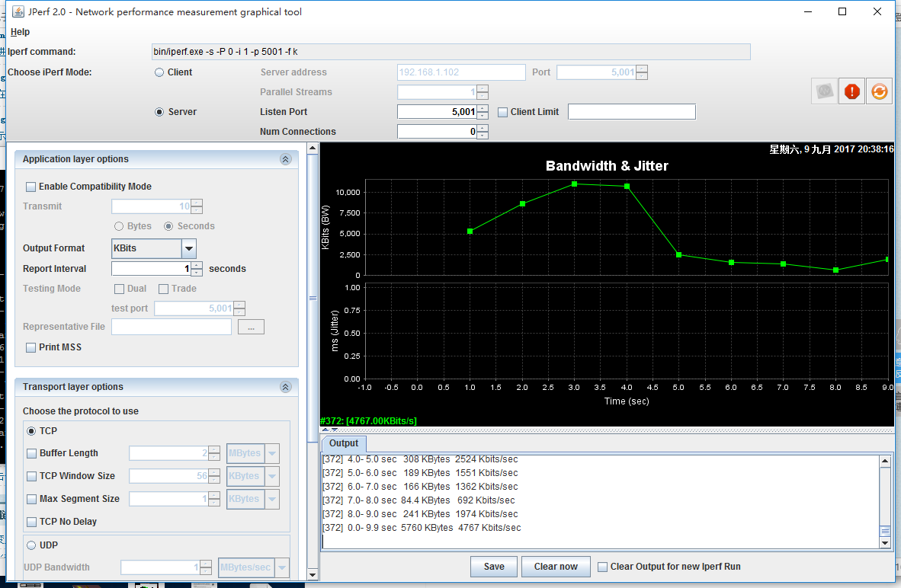Enable the Client Limit checkbox
Viewport: 901px width, 588px height.
click(503, 112)
